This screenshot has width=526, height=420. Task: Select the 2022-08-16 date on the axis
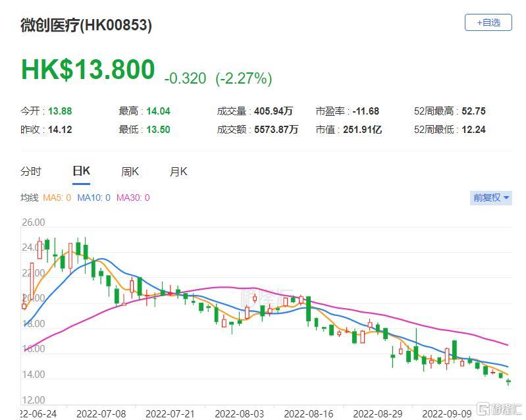[306, 413]
